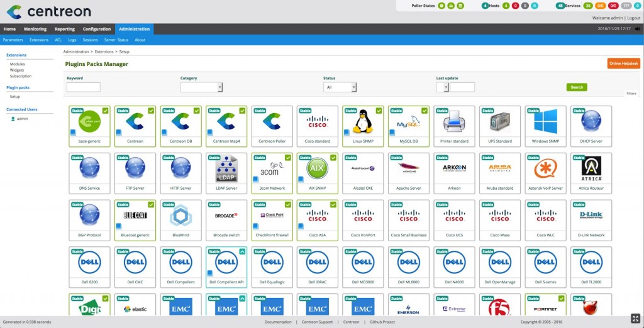The height and width of the screenshot is (328, 644).
Task: Open Widgets in the sidebar
Action: coord(17,70)
